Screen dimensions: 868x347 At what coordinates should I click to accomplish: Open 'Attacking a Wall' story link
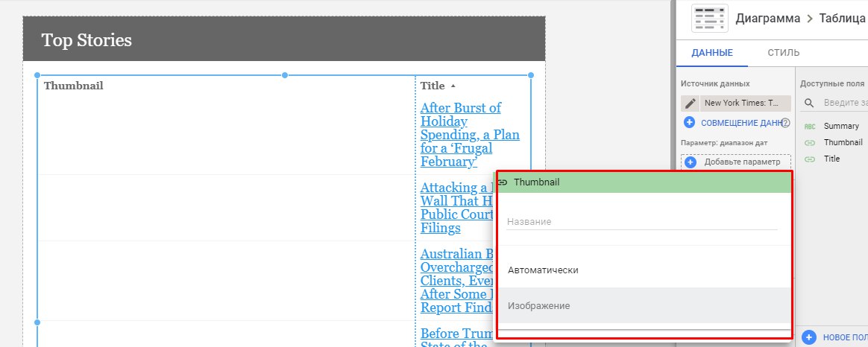(456, 208)
